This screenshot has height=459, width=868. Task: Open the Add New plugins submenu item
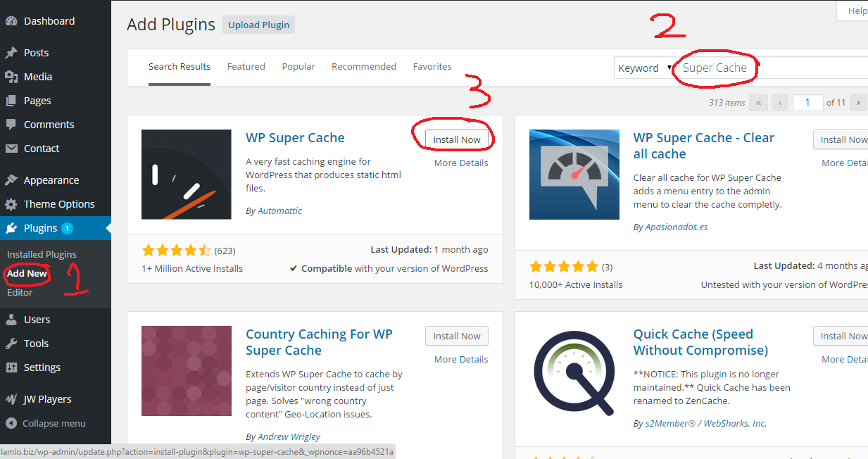(x=27, y=273)
